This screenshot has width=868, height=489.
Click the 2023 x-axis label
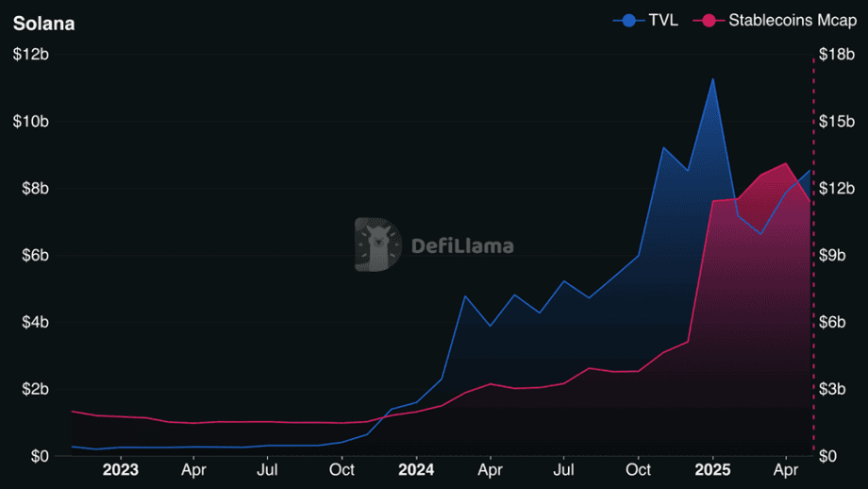click(x=120, y=469)
